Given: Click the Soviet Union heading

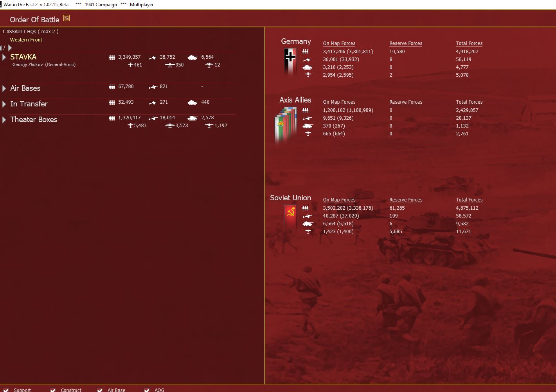Looking at the screenshot, I should click(x=290, y=198).
